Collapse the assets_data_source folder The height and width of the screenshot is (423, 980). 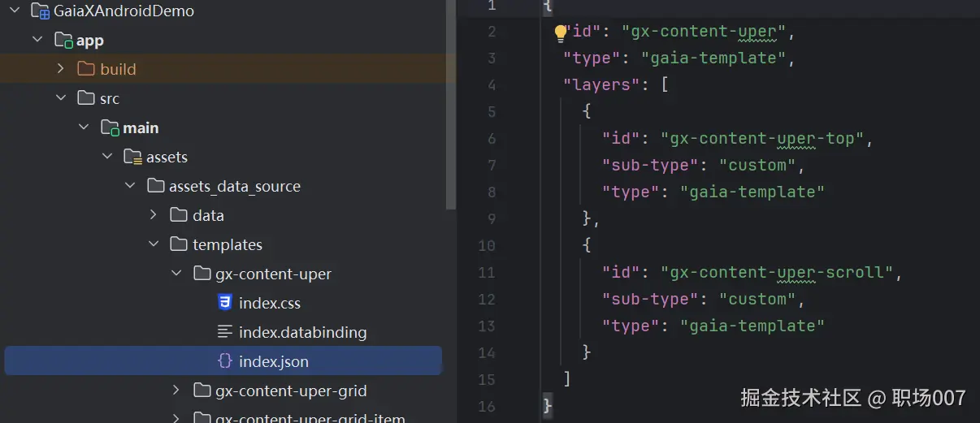(131, 186)
